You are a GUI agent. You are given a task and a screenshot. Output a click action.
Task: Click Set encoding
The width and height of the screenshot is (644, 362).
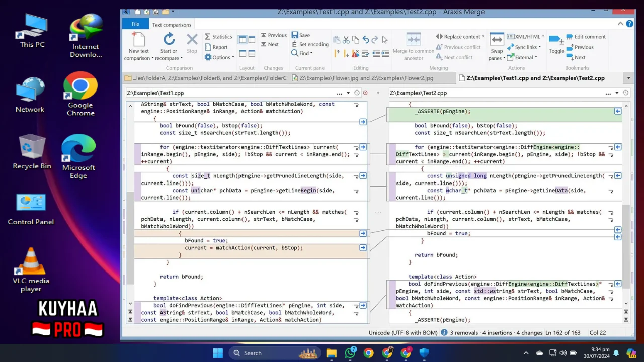309,44
